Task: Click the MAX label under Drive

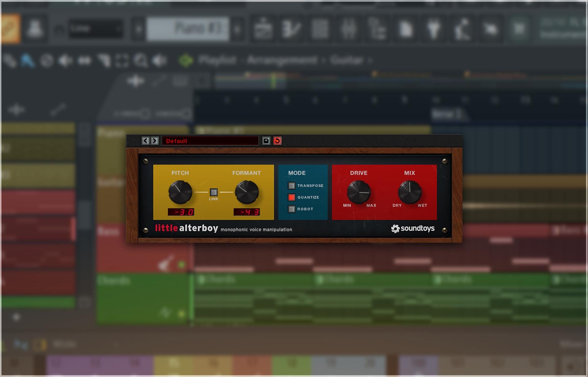Action: point(371,205)
